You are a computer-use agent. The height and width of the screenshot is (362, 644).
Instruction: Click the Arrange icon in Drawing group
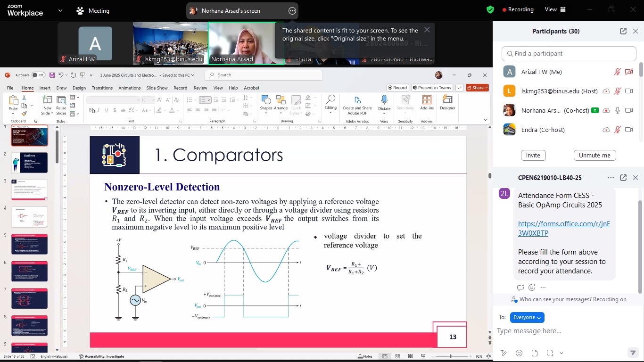tap(281, 100)
